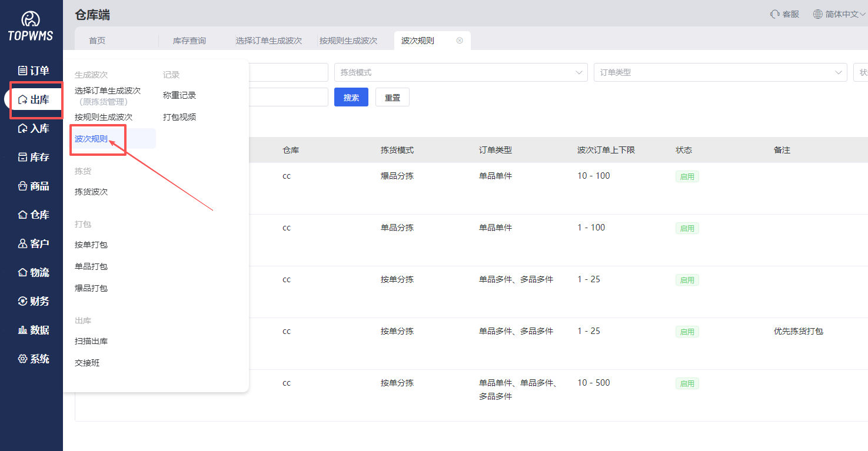The width and height of the screenshot is (868, 451).
Task: Open the 简体中文 language dropdown
Action: click(838, 14)
